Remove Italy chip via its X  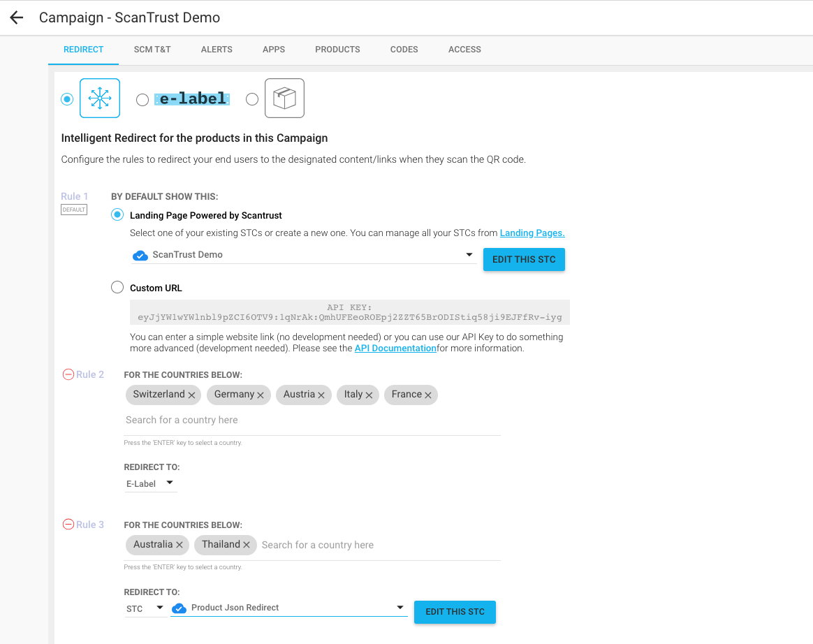coord(369,395)
